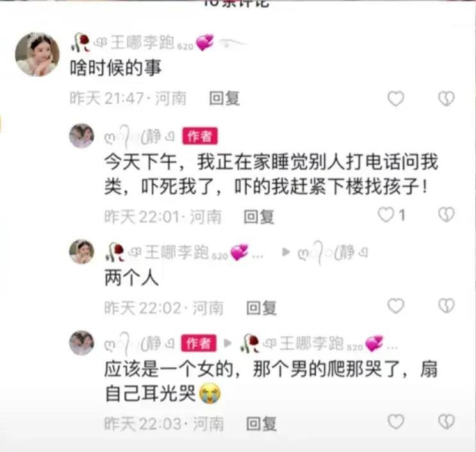
Task: Dislike the comment '啥时候的事' with broken heart
Action: pyautogui.click(x=447, y=99)
